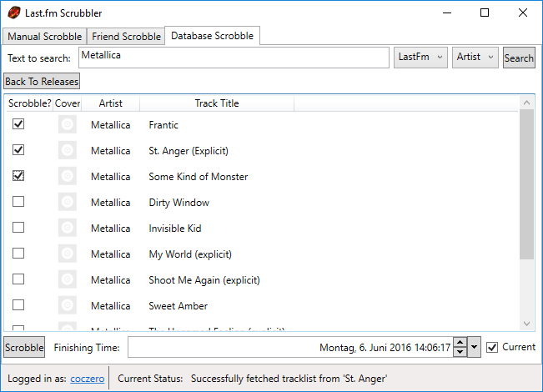This screenshot has height=392, width=543.
Task: Enable scrobbling for Dirty Window
Action: 18,202
